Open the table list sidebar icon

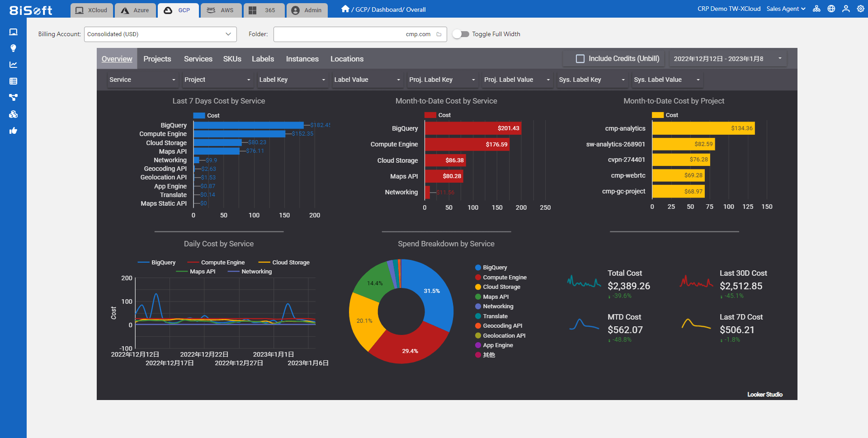tap(14, 81)
